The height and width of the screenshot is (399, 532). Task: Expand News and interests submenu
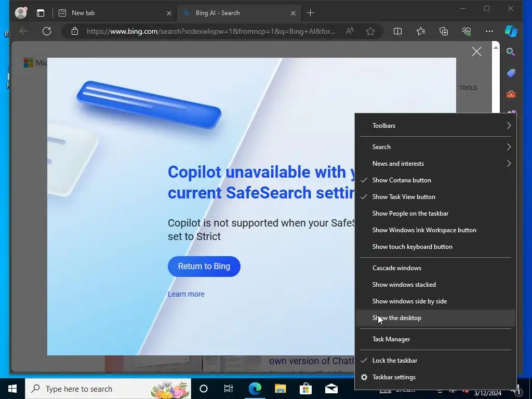[x=435, y=164]
